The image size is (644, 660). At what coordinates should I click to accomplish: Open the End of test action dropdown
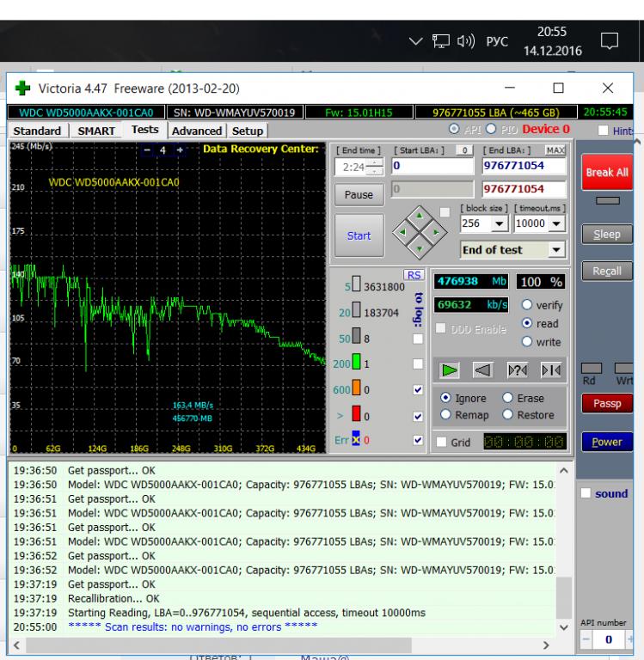(x=556, y=249)
